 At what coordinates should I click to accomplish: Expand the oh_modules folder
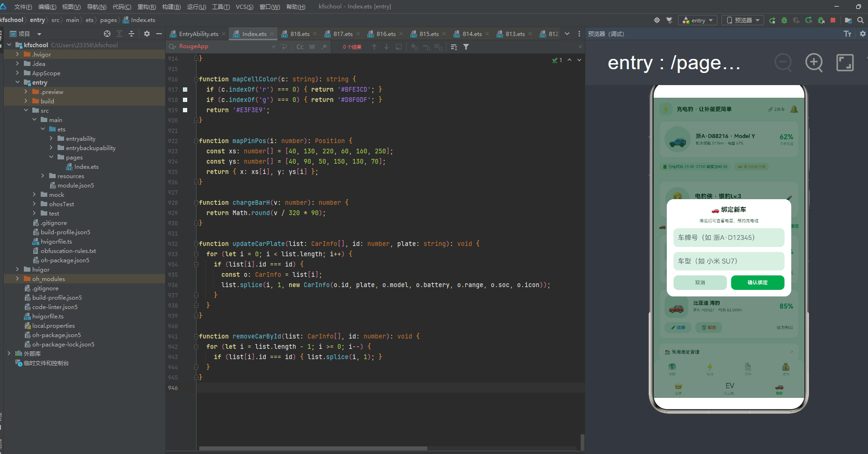(17, 279)
